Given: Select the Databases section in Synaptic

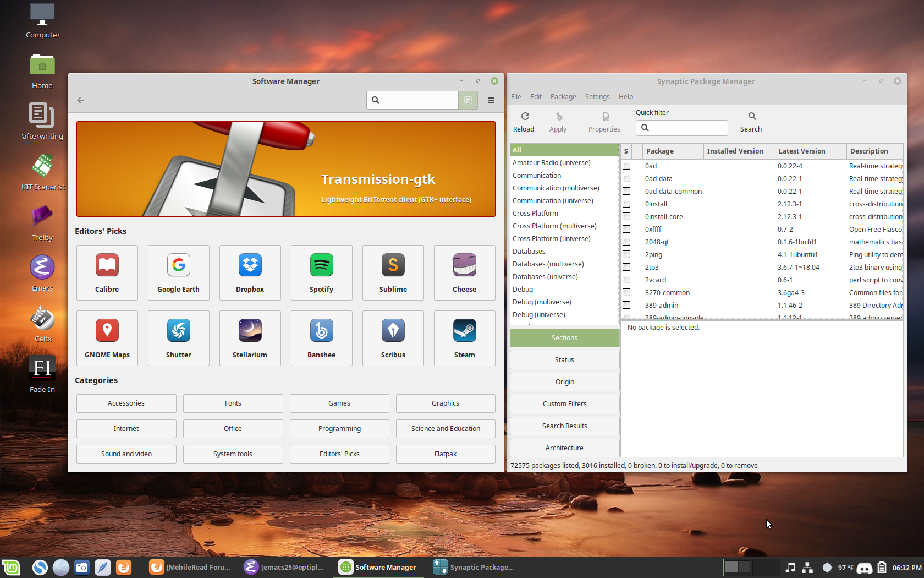Looking at the screenshot, I should pyautogui.click(x=564, y=252).
